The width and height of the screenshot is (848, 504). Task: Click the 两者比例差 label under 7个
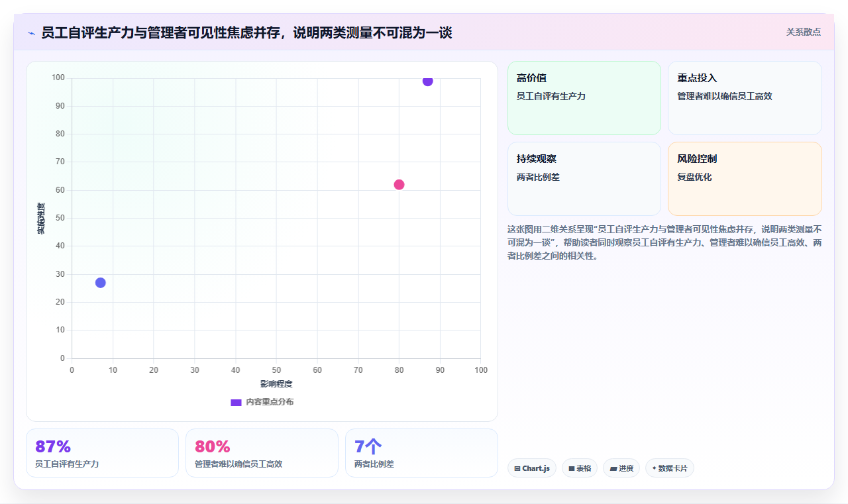pos(374,464)
